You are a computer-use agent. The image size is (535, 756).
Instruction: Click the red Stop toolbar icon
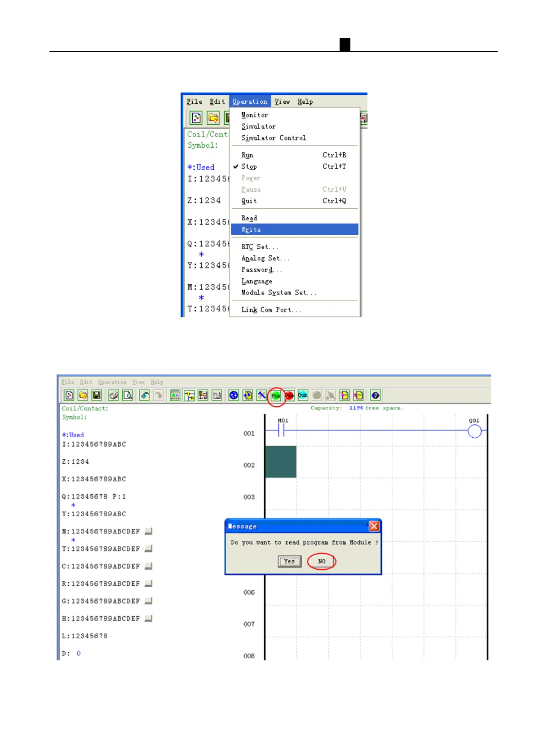(x=289, y=396)
